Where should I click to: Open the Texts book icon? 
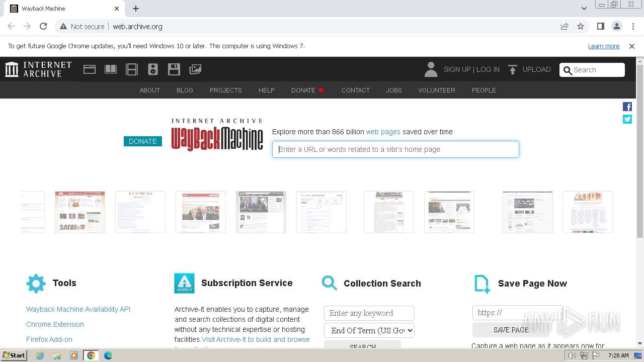point(111,69)
